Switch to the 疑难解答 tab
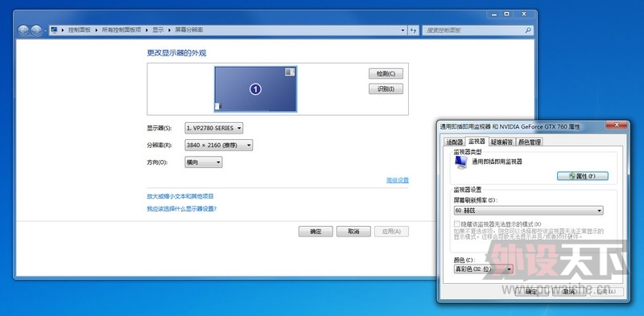 [x=502, y=142]
